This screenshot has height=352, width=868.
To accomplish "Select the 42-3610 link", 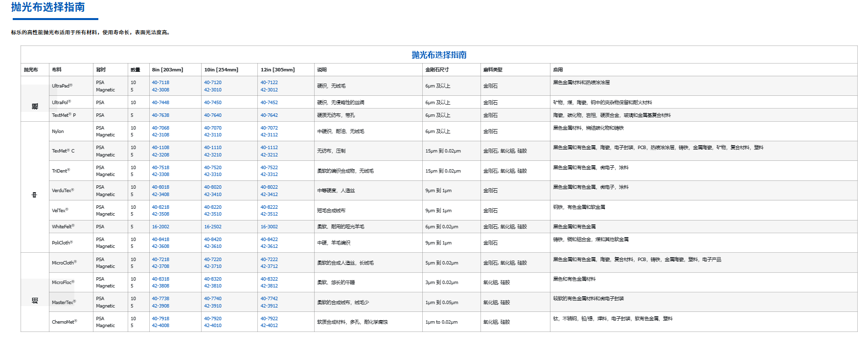I will pos(213,246).
